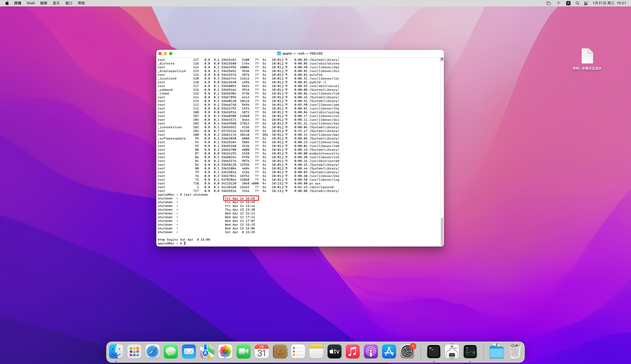The image size is (631, 364).
Task: Close the Terminal window
Action: (160, 54)
